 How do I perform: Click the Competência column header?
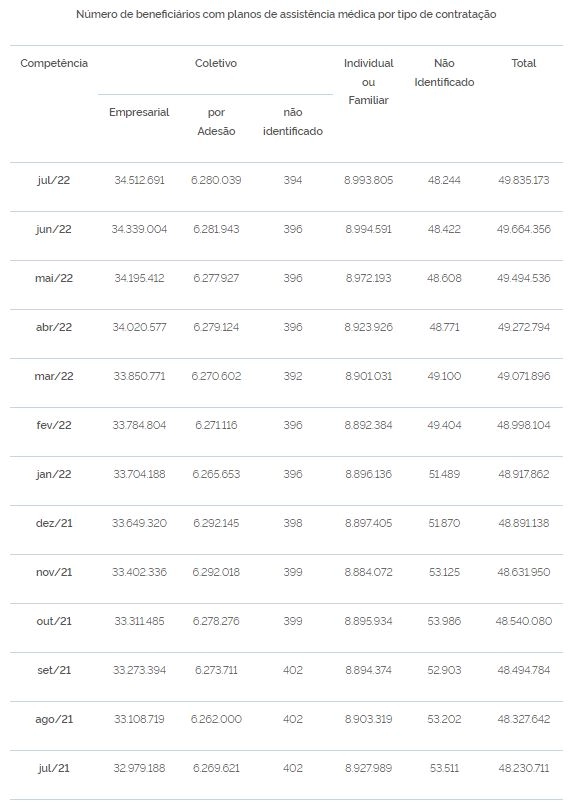coord(54,63)
